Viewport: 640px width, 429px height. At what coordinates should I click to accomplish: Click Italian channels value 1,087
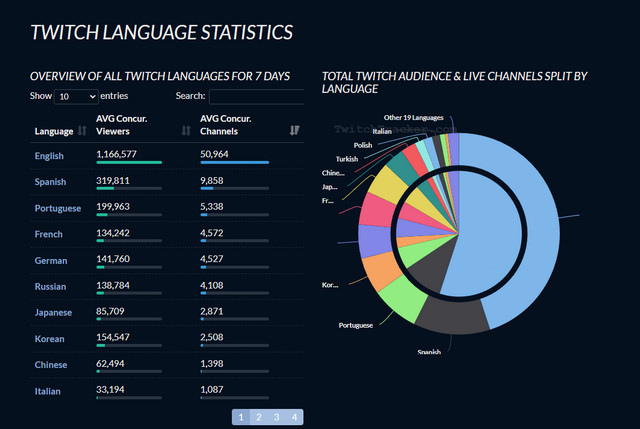point(212,389)
